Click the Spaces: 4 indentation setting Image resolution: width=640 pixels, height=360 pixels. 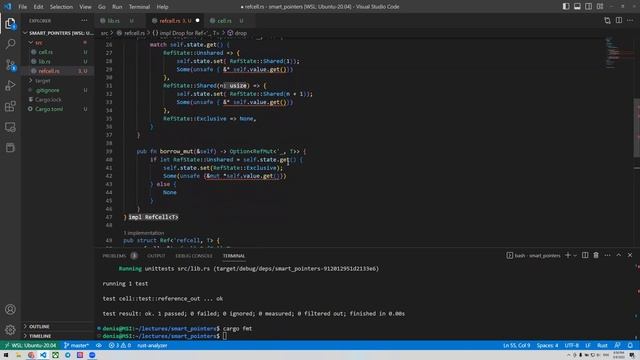point(547,345)
